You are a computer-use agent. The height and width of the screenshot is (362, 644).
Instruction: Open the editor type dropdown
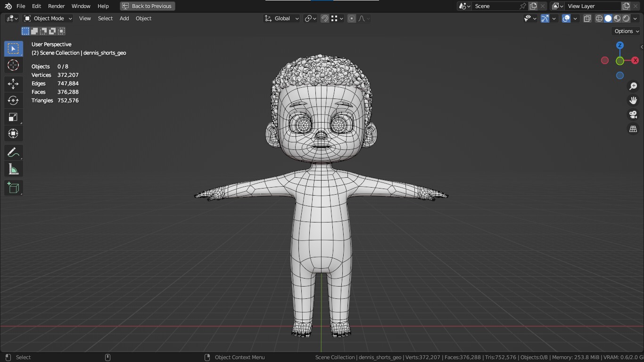click(x=12, y=18)
